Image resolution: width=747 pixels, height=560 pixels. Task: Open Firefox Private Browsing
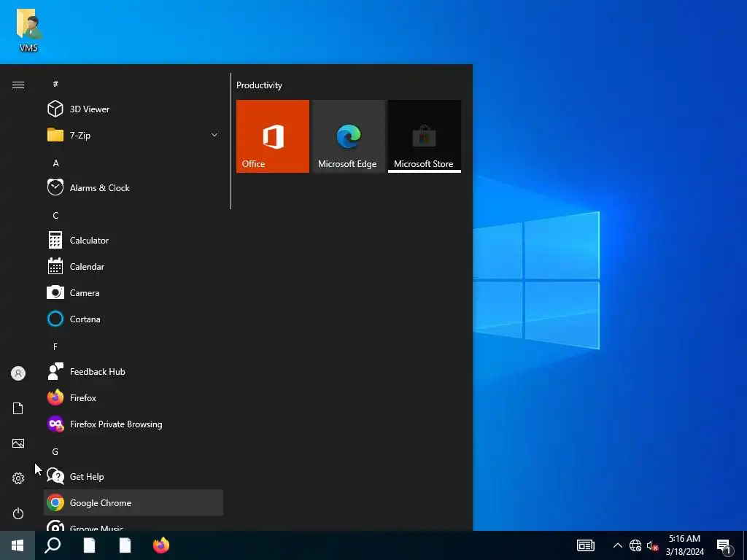point(133,424)
